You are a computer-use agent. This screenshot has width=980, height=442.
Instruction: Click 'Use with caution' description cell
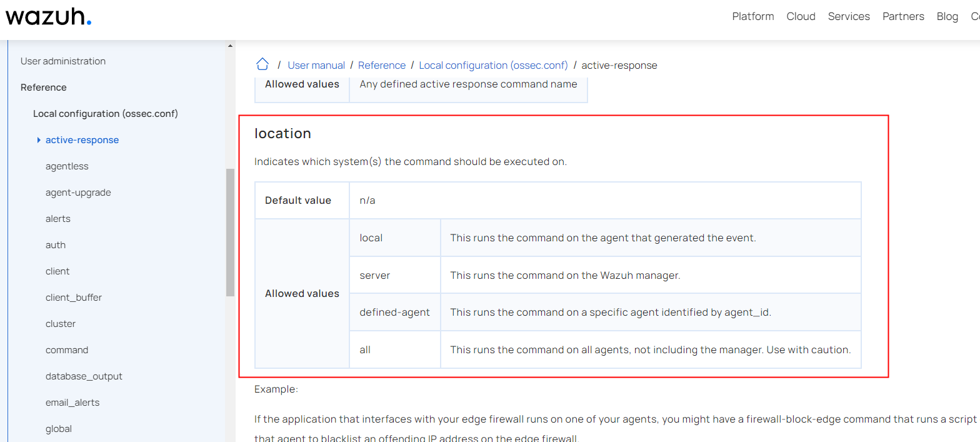coord(651,349)
